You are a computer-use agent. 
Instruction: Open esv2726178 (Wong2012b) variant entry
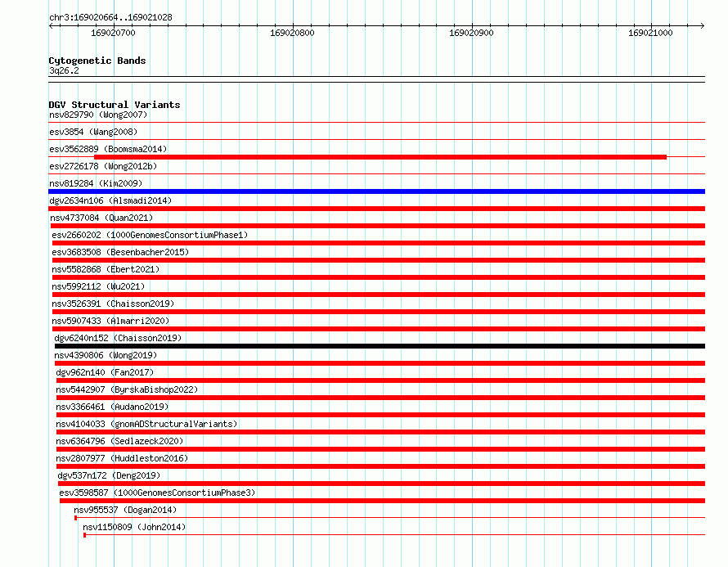[x=103, y=166]
